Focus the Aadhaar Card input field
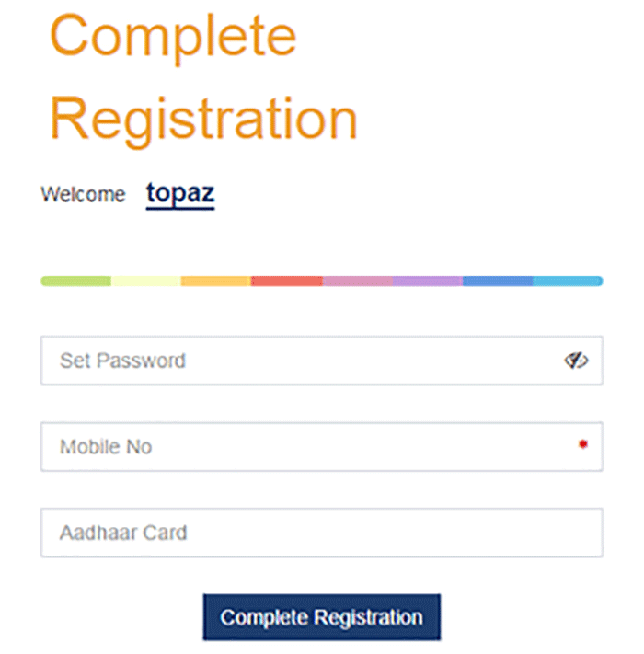The width and height of the screenshot is (644, 654). (322, 533)
